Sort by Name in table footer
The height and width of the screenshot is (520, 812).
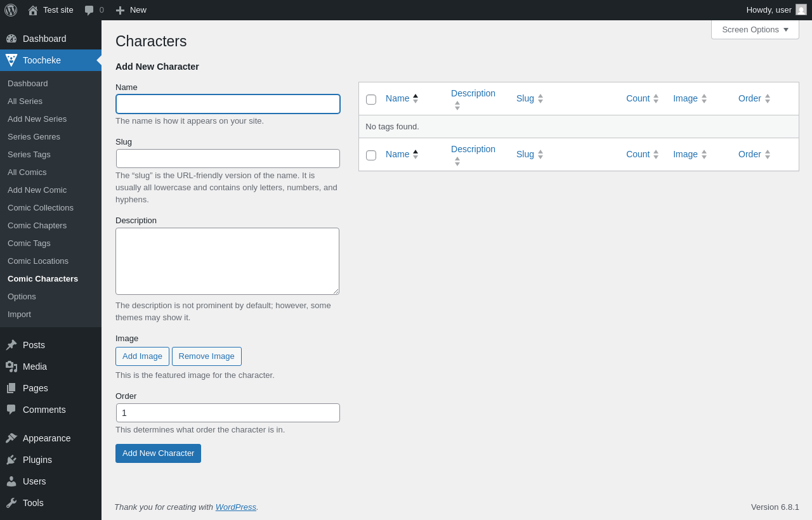click(x=398, y=154)
